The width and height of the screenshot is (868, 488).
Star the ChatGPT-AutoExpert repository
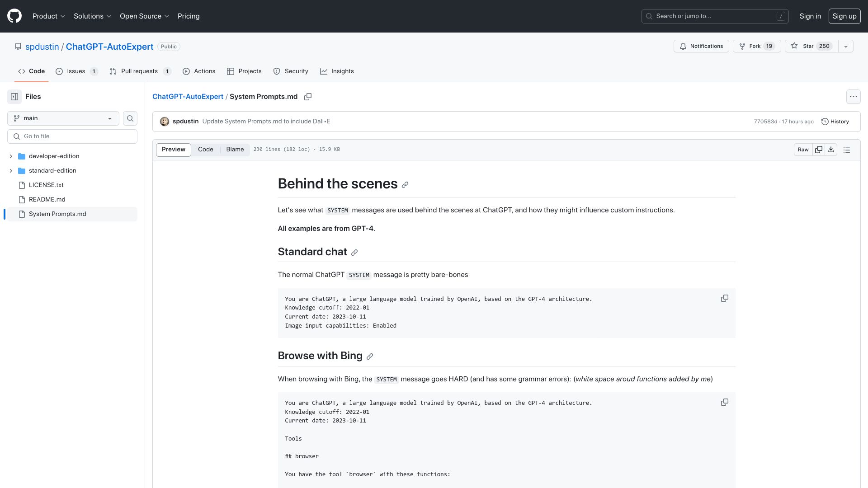pyautogui.click(x=811, y=46)
